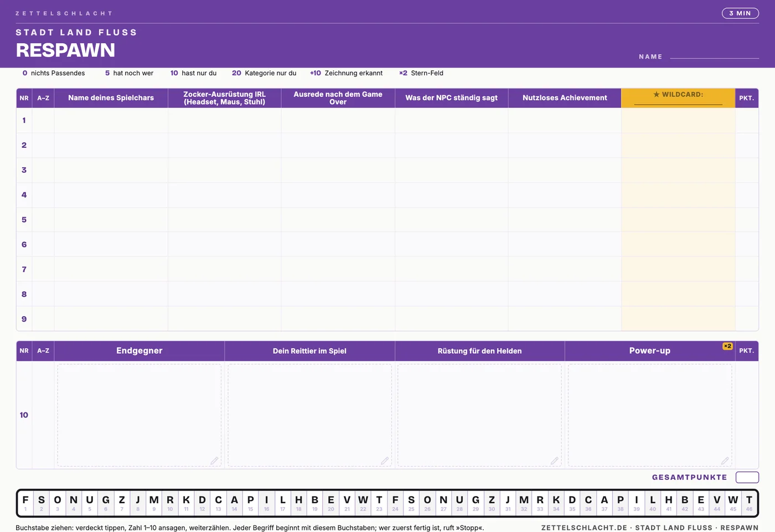Click the GESAMTPUNKTE score box

[x=747, y=477]
